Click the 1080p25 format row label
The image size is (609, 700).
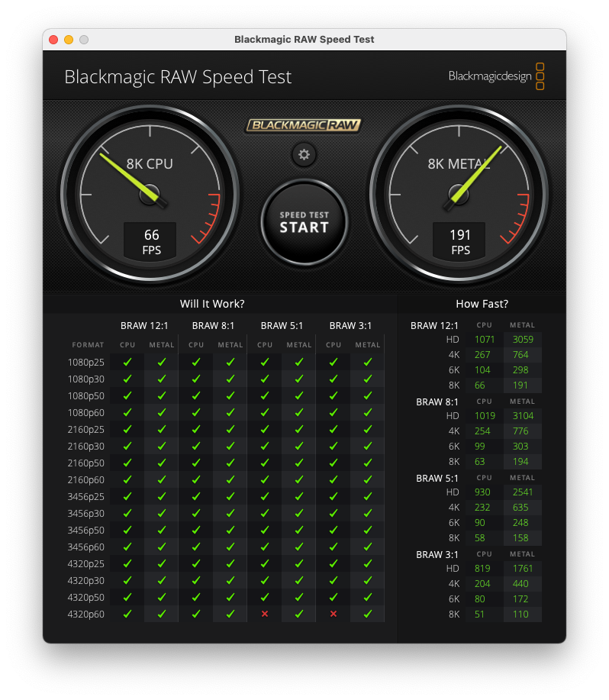[85, 363]
